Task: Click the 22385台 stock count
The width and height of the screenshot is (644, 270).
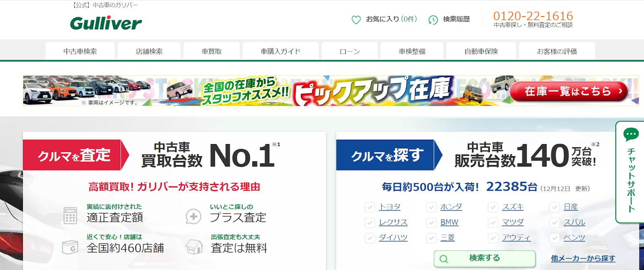Action: pos(512,187)
